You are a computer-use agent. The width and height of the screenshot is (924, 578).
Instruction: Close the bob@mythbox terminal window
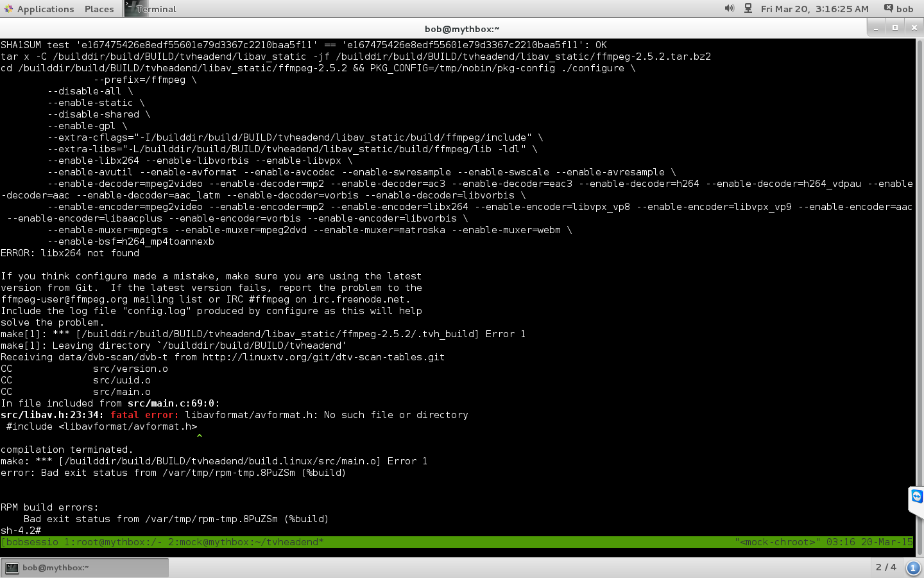point(914,28)
